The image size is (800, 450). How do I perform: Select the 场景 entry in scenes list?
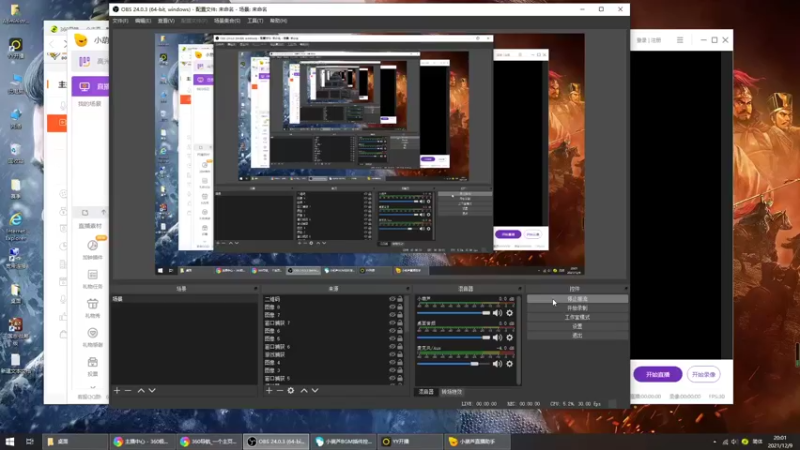pos(184,299)
